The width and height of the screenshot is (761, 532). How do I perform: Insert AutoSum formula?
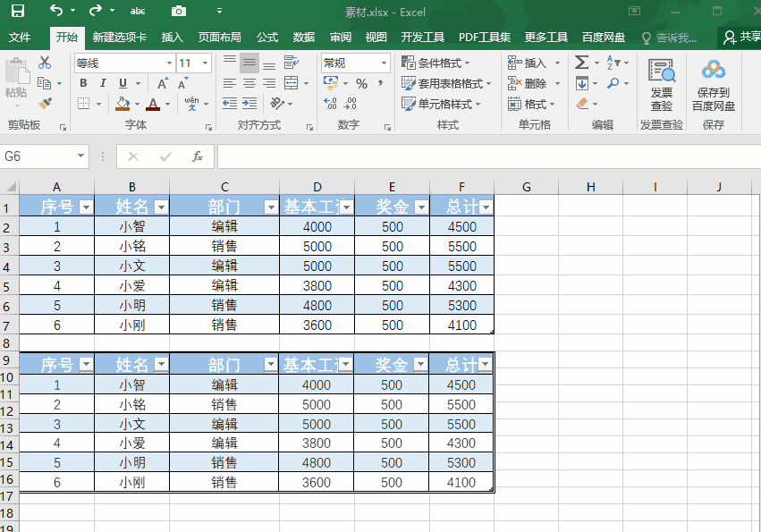point(581,63)
